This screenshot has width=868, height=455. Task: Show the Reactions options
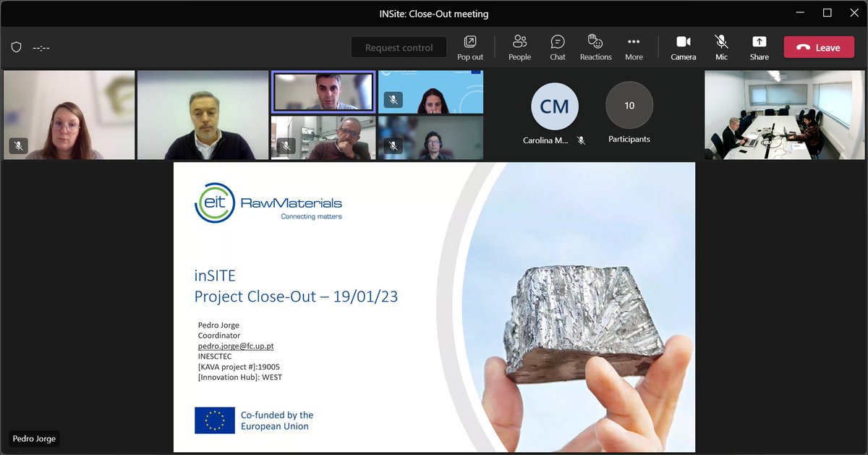point(595,48)
